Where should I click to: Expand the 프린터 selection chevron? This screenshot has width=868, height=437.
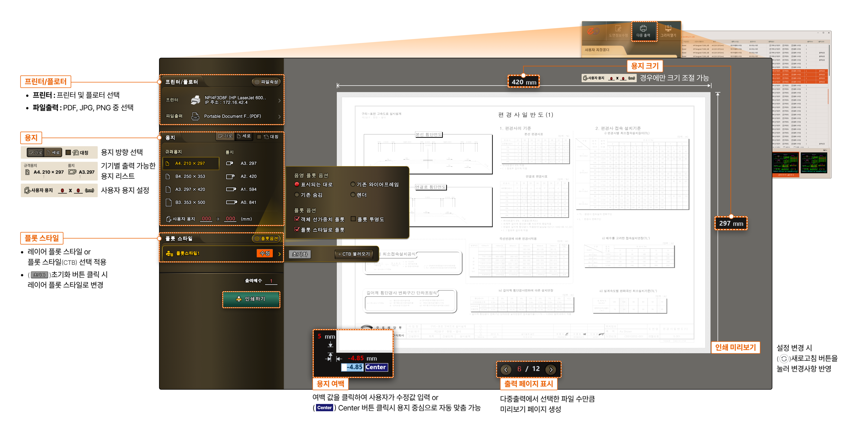coord(279,100)
